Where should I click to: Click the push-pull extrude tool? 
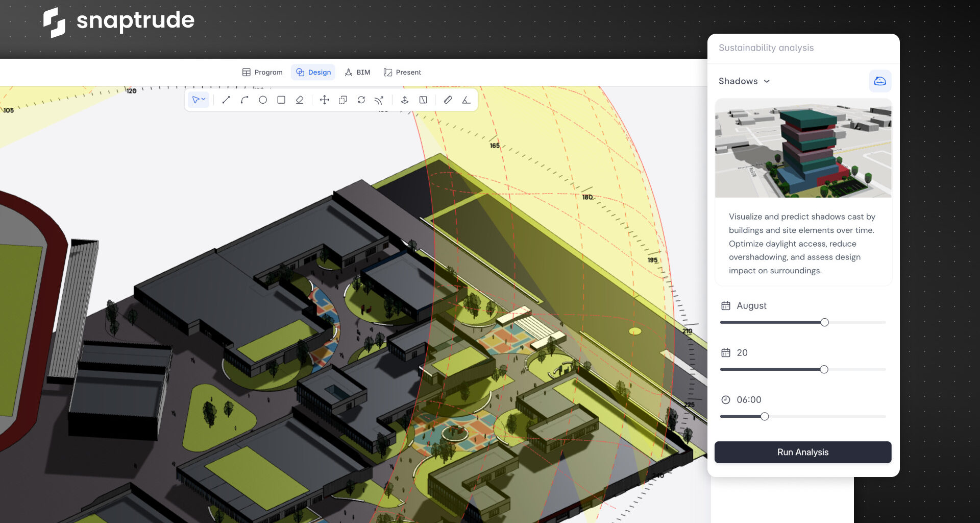405,100
